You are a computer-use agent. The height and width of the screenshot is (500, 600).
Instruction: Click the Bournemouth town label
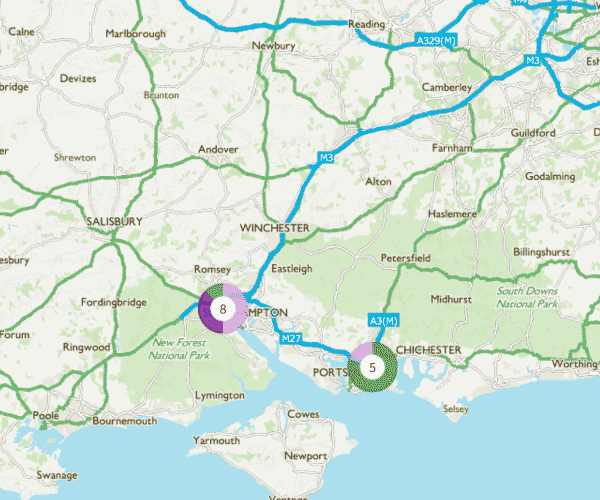[125, 421]
